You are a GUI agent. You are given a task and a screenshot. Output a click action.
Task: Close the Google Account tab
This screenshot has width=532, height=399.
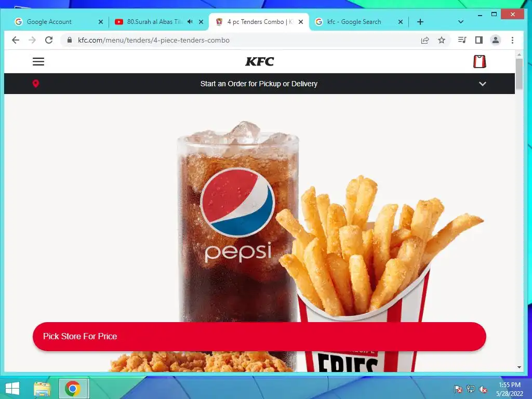(x=100, y=22)
